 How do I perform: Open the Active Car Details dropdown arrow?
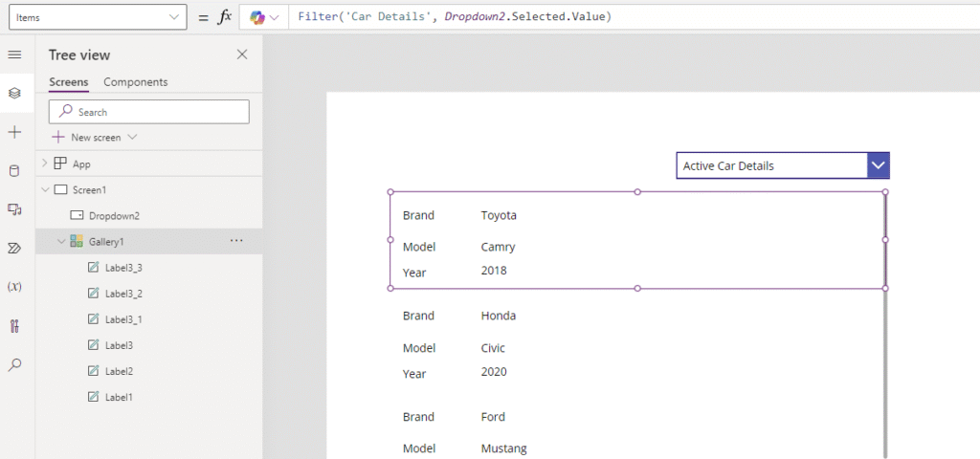click(x=879, y=165)
